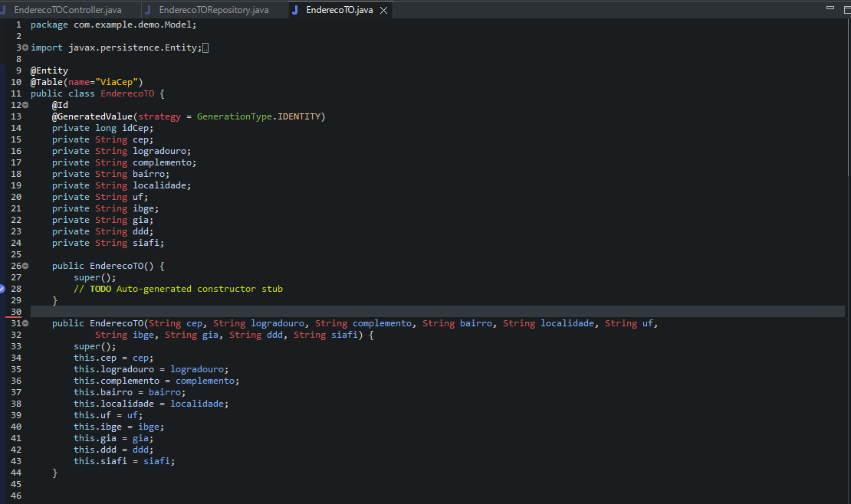Place the cursor on the "ViaCep" table name
The width and height of the screenshot is (851, 504).
coord(117,81)
